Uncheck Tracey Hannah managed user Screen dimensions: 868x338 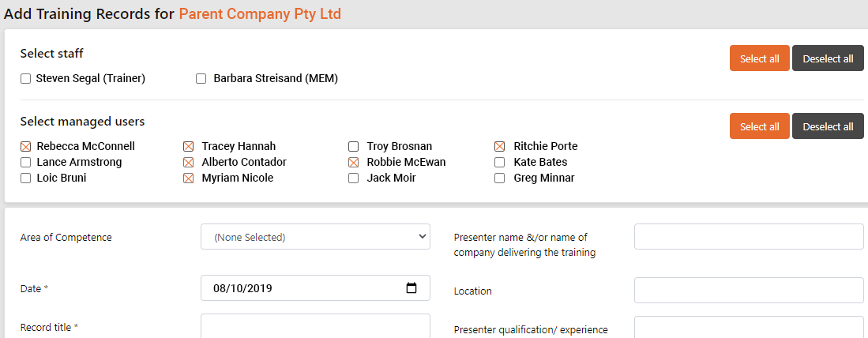pos(188,147)
